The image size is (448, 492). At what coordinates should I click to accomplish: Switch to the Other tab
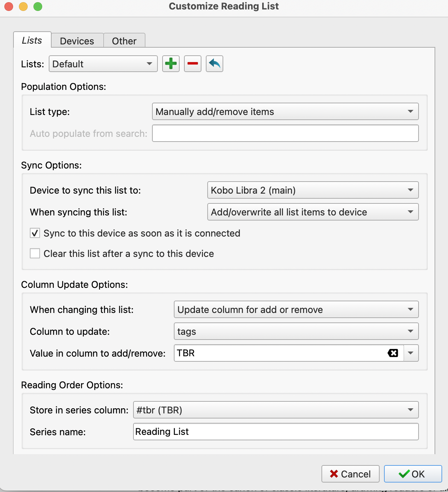124,41
